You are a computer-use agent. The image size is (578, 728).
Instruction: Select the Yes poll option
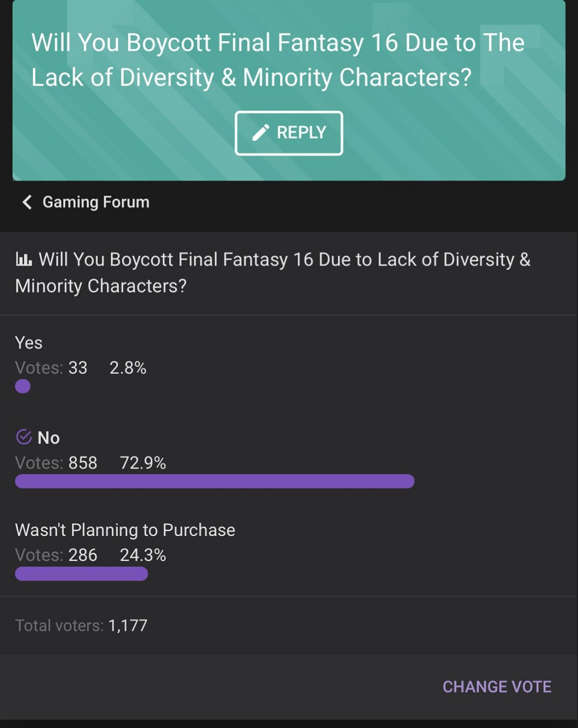pos(29,343)
